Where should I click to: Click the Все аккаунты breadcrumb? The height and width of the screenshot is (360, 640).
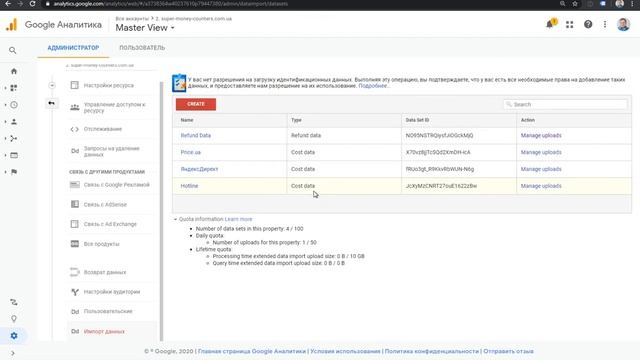132,19
